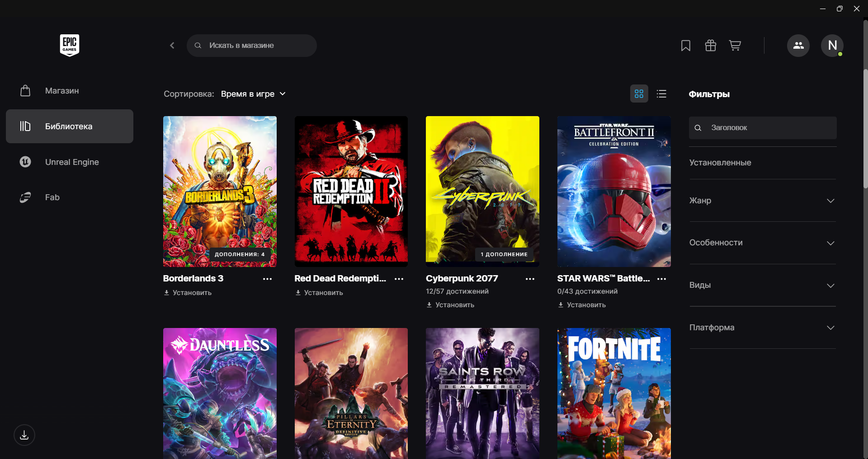Viewport: 868px width, 459px height.
Task: Click the Фильтры heading
Action: point(709,94)
